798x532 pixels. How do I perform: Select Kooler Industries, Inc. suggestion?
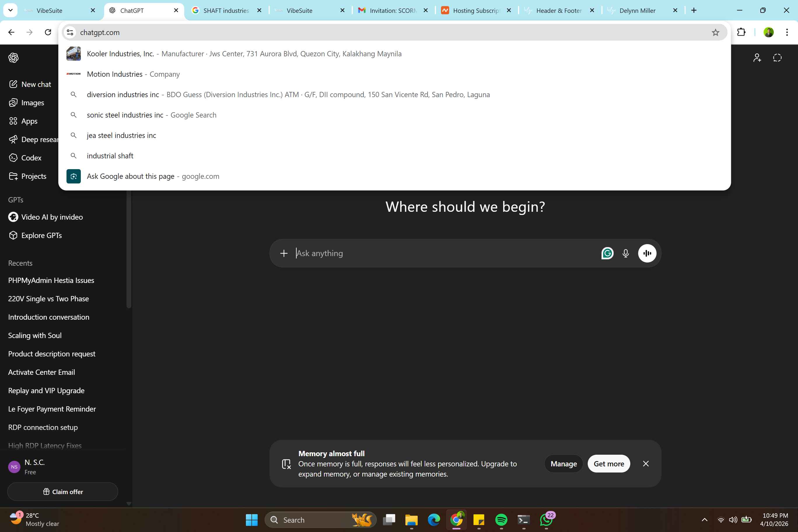pyautogui.click(x=394, y=54)
